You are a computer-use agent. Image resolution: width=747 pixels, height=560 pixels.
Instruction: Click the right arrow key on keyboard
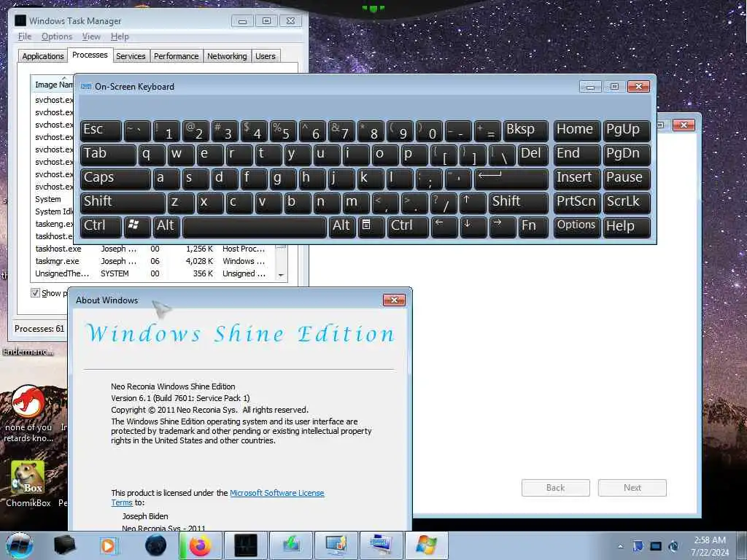[502, 226]
